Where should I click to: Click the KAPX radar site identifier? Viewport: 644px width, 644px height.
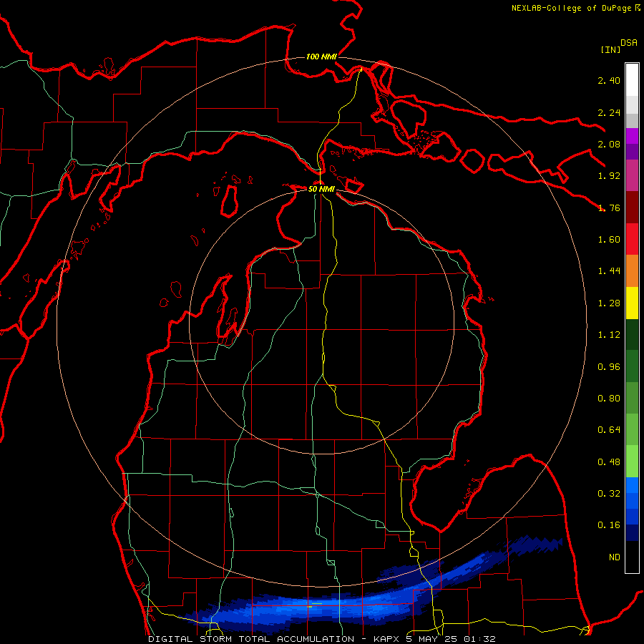[x=387, y=639]
